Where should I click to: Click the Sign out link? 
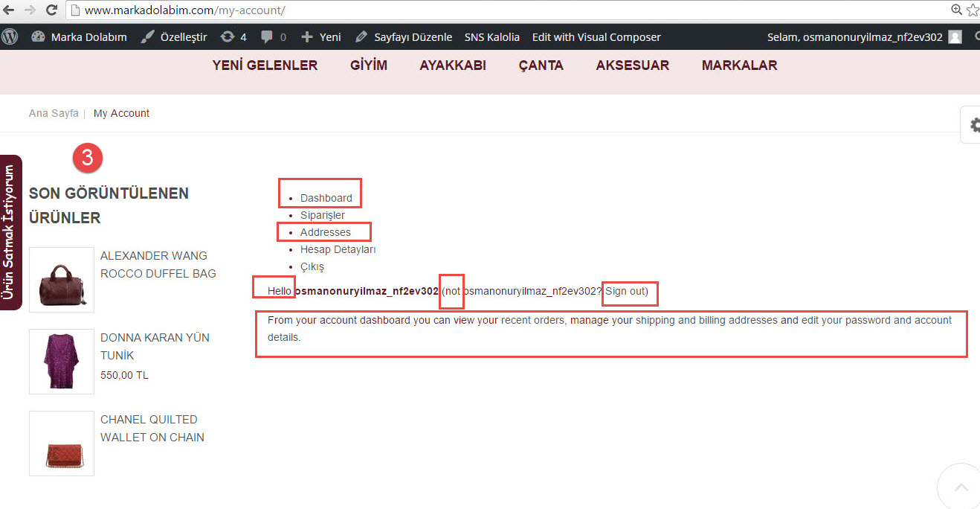point(625,291)
